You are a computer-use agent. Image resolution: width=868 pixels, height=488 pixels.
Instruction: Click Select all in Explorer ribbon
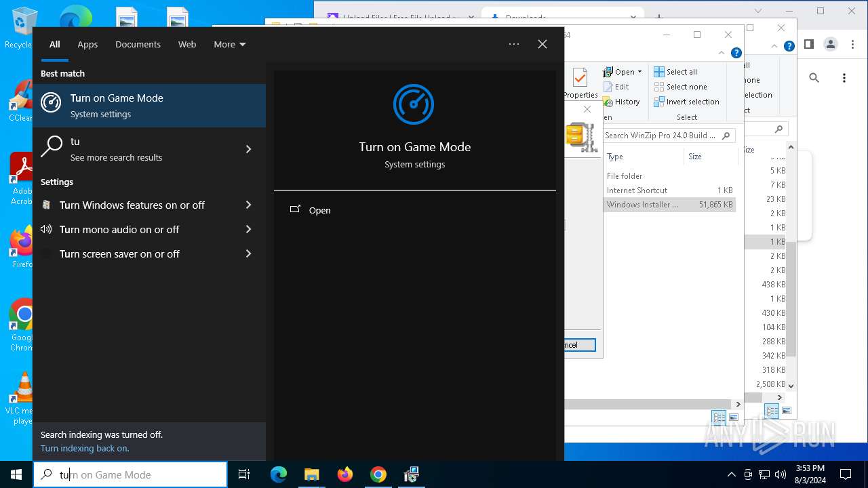(x=675, y=72)
